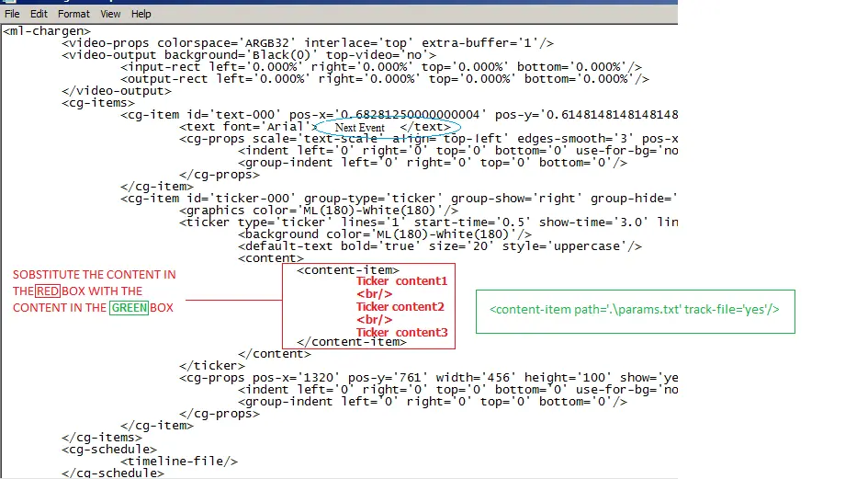Open the Format menu
The width and height of the screenshot is (868, 479).
click(74, 14)
